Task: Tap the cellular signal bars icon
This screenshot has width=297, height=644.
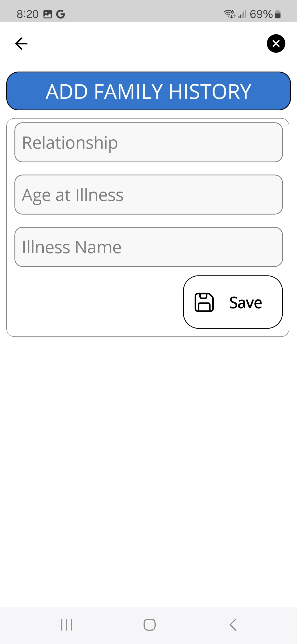Action: click(242, 14)
